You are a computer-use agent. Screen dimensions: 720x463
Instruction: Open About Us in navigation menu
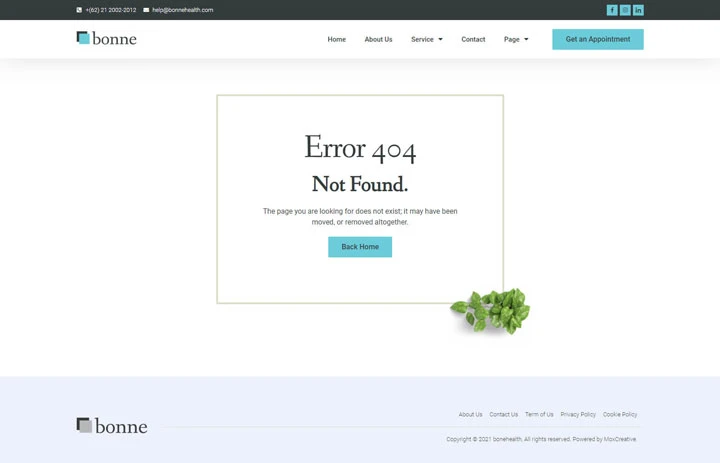click(378, 40)
